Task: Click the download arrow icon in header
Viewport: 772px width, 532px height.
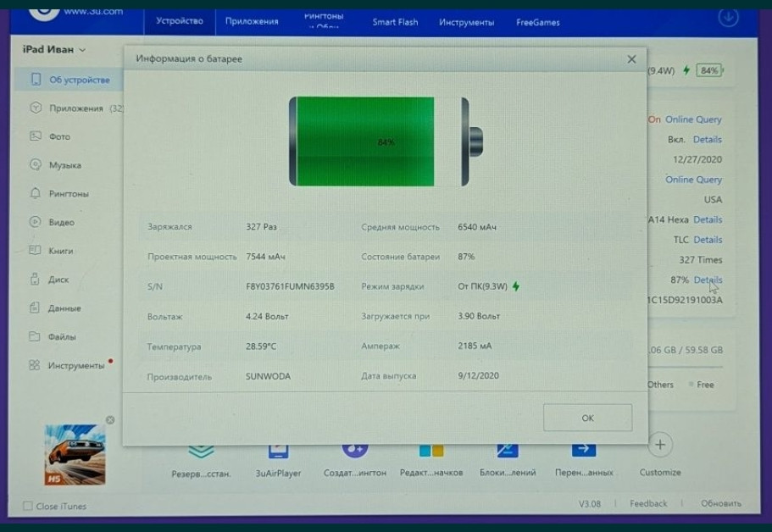Action: (727, 17)
